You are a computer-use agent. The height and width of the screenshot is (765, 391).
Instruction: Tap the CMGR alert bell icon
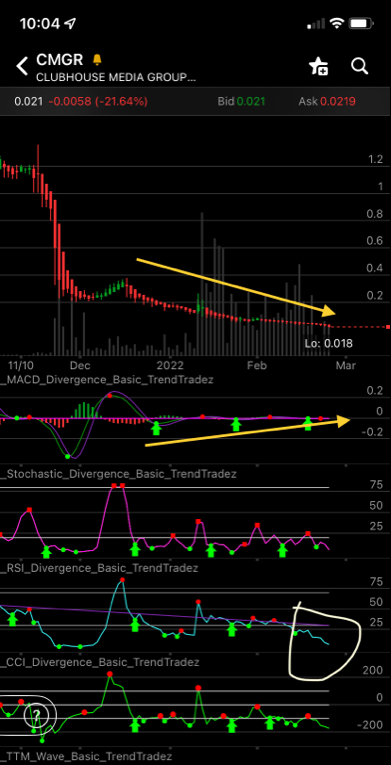pyautogui.click(x=97, y=60)
